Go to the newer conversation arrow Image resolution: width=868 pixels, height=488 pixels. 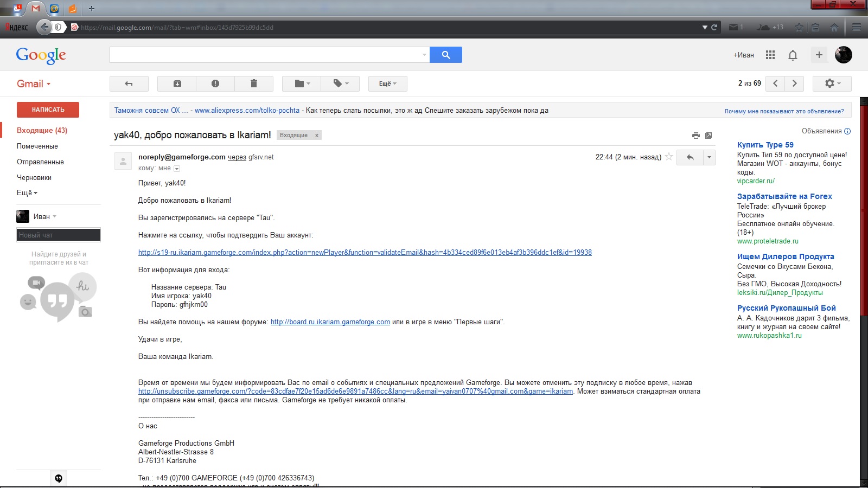point(775,84)
